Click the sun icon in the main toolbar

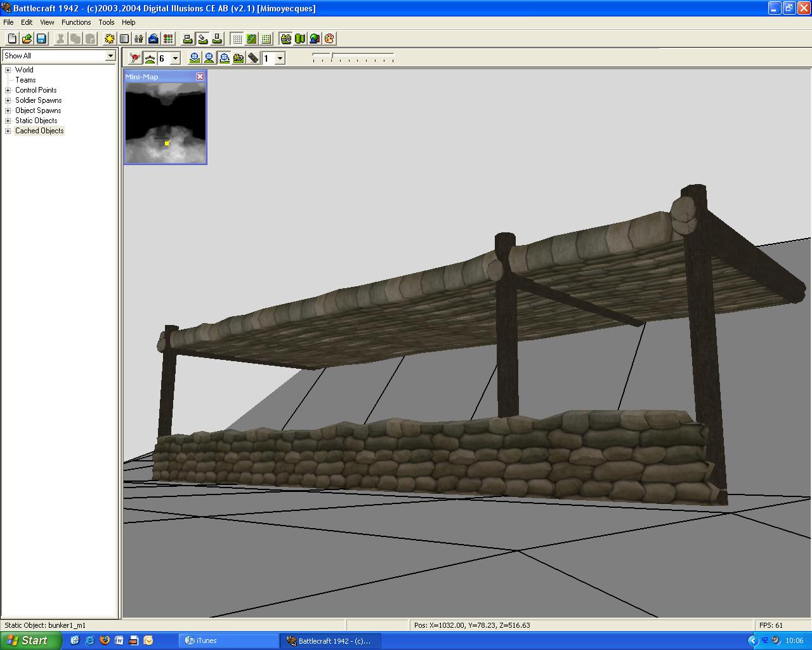(110, 39)
